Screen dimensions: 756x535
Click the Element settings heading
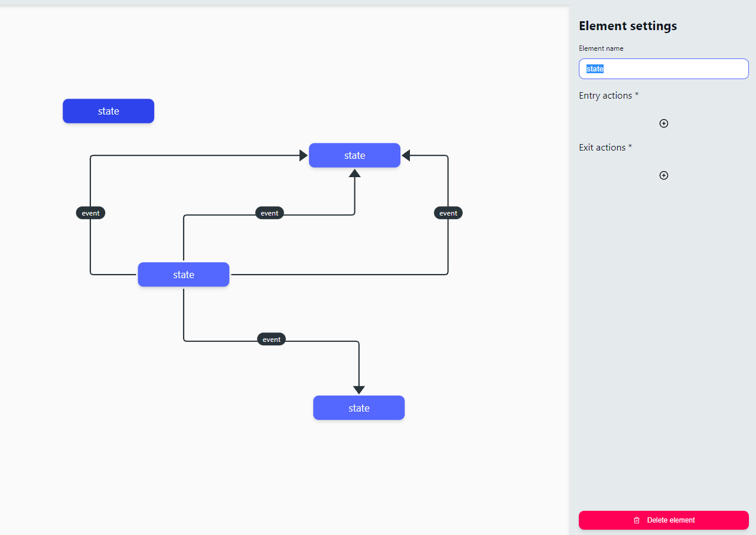628,26
